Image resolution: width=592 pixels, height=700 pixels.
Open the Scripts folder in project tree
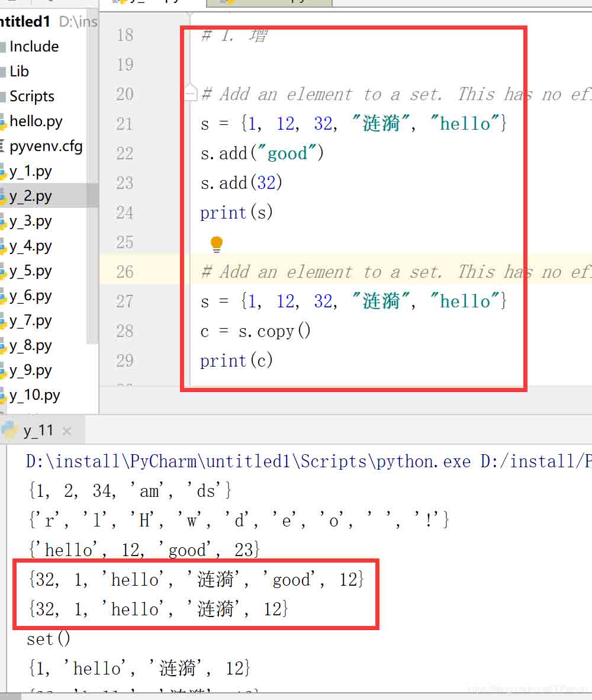32,97
